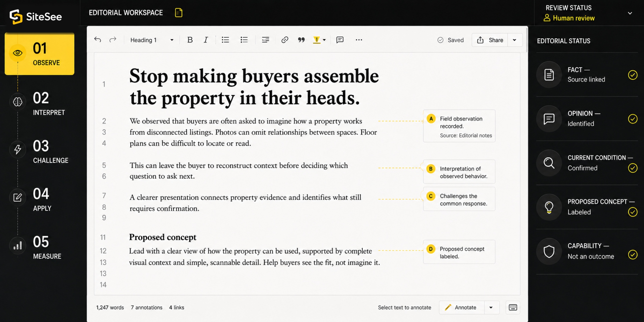This screenshot has height=322, width=644.
Task: Undo the last edit
Action: pos(98,40)
